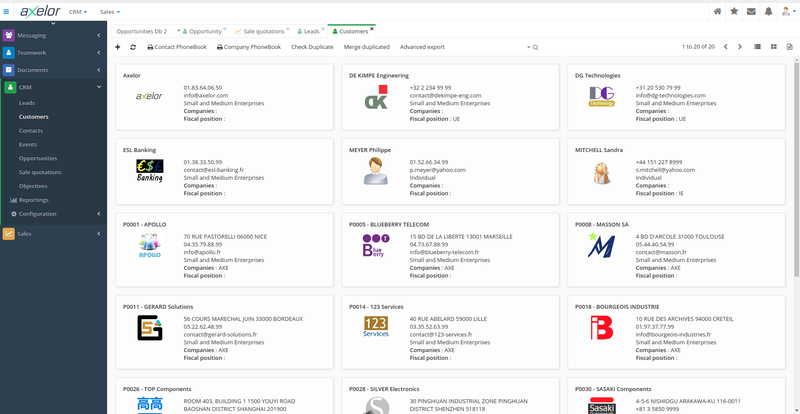Viewport: 800px width, 414px height.
Task: Open the mail envelope icon
Action: (x=751, y=12)
